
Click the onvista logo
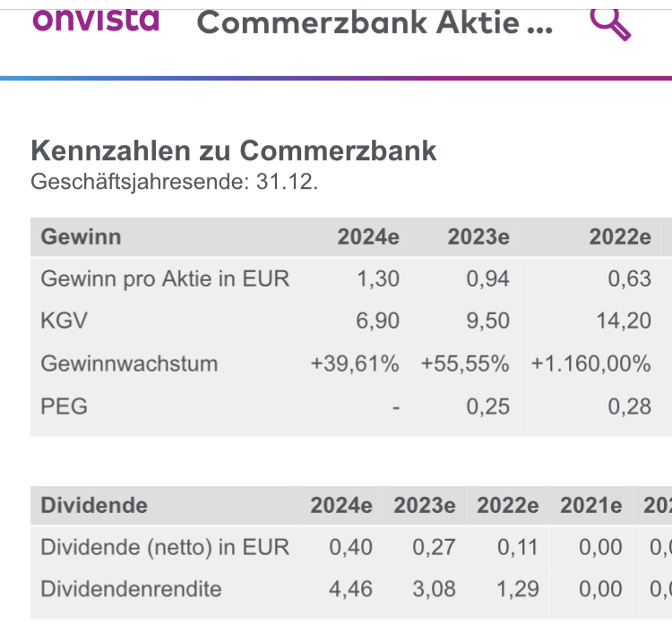pyautogui.click(x=95, y=18)
